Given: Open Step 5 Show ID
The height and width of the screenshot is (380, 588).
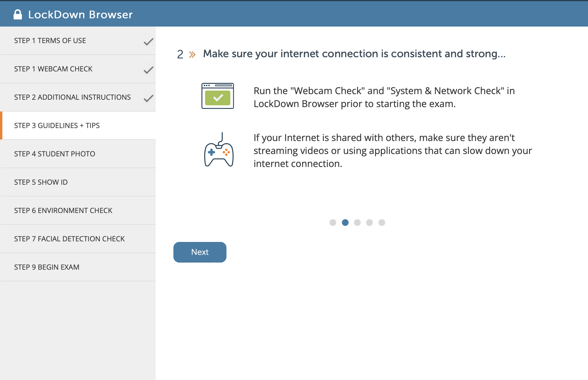Looking at the screenshot, I should pyautogui.click(x=78, y=182).
